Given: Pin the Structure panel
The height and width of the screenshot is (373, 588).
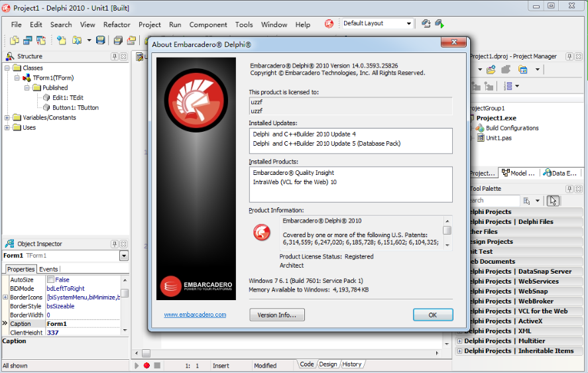Looking at the screenshot, I should pos(115,56).
